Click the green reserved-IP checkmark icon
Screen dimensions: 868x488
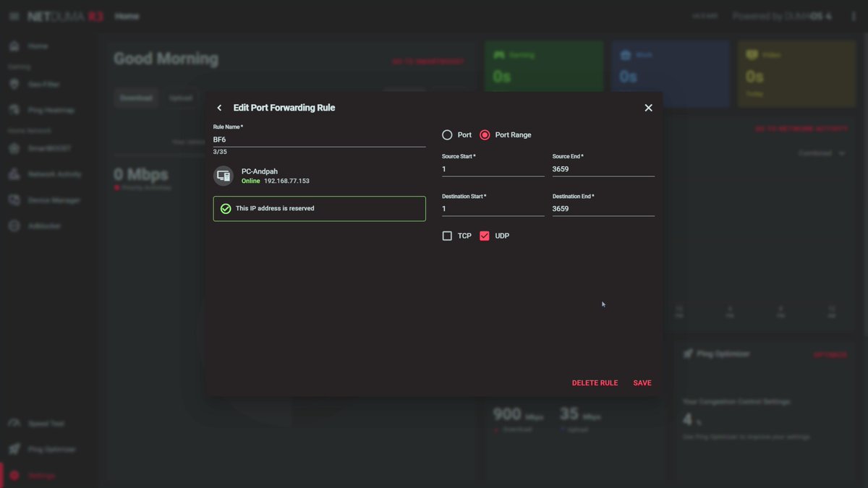click(226, 208)
